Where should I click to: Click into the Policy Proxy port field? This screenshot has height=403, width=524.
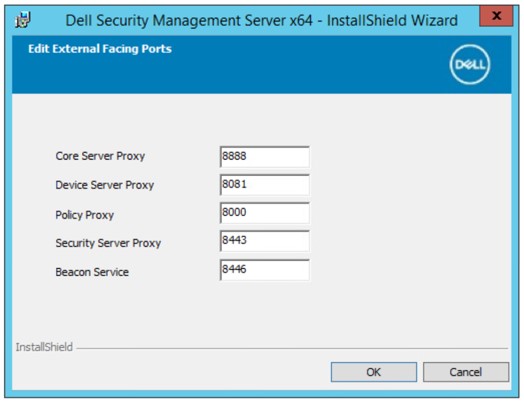click(264, 213)
